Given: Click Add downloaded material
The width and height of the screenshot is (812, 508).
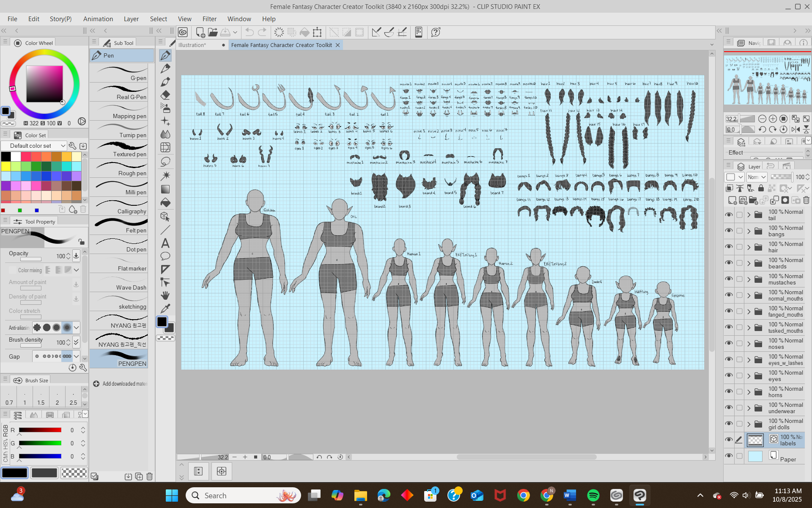Looking at the screenshot, I should pyautogui.click(x=120, y=384).
